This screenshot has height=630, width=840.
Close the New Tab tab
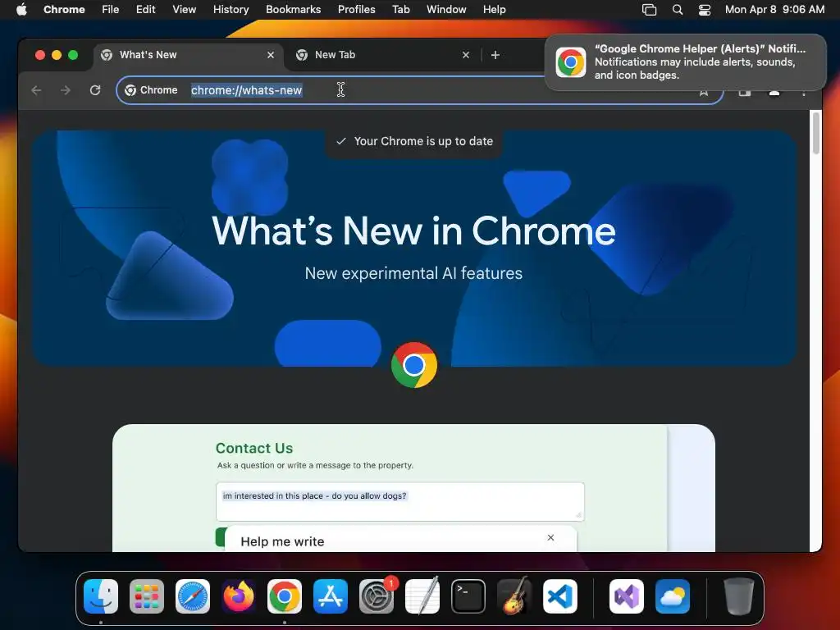[x=466, y=55]
